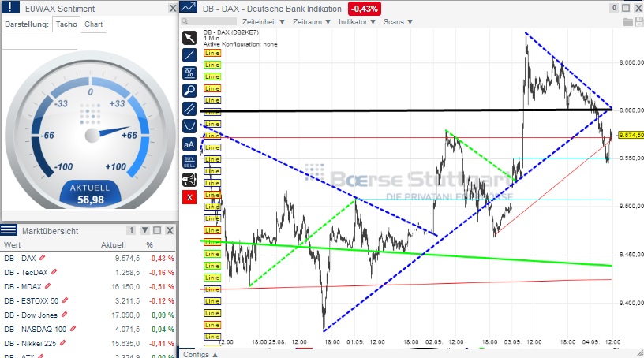Select the trend line drawing tool
Image resolution: width=644 pixels, height=358 pixels.
point(189,55)
